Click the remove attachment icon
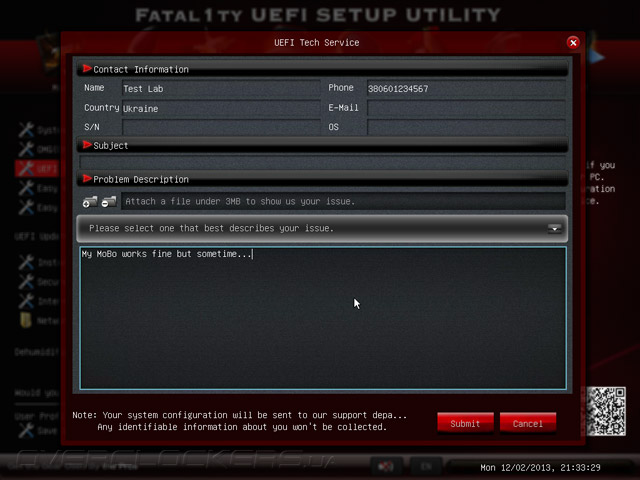640x480 pixels. 109,202
